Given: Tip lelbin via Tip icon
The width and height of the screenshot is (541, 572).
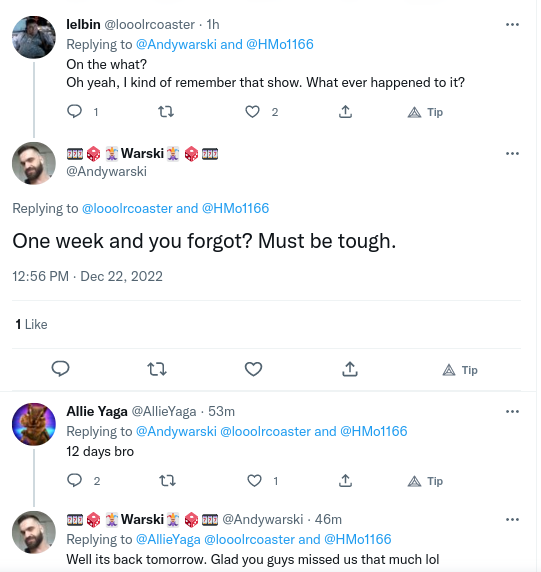Looking at the screenshot, I should click(425, 112).
